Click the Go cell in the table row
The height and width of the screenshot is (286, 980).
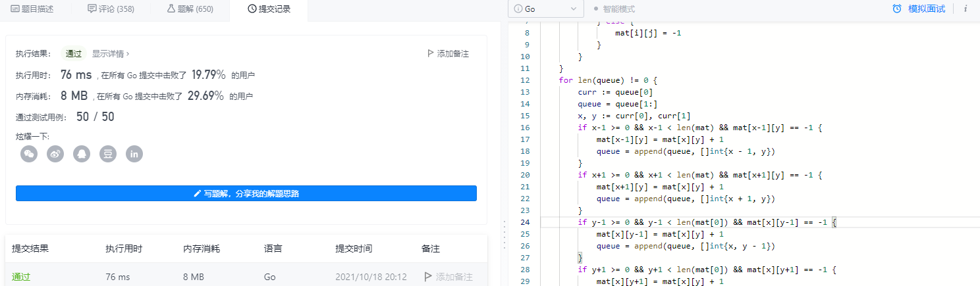click(x=270, y=277)
